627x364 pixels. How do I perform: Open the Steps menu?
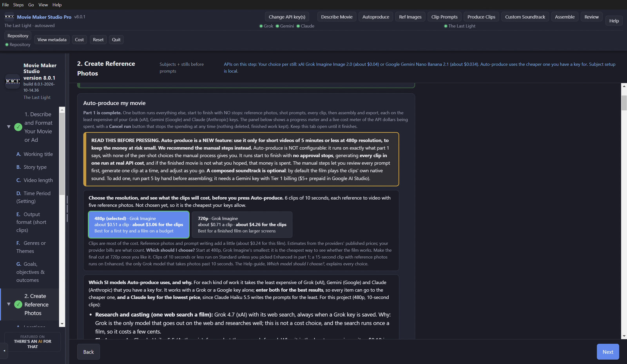tap(18, 5)
